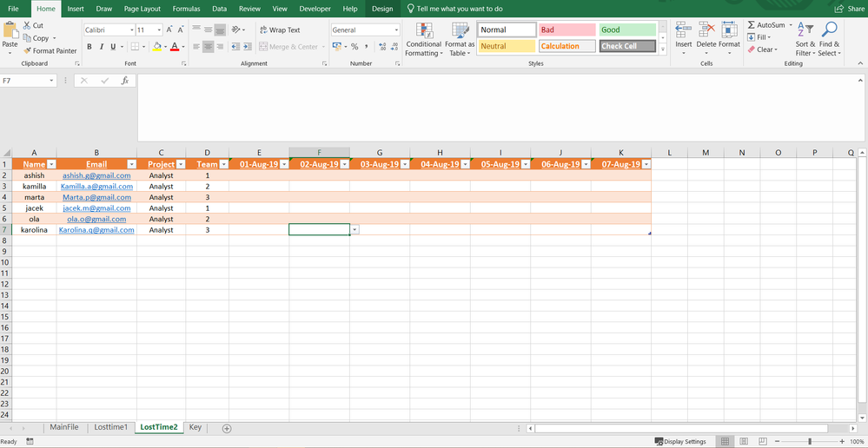Open the General number format dropdown
Screen dimensions: 868x448
396,30
